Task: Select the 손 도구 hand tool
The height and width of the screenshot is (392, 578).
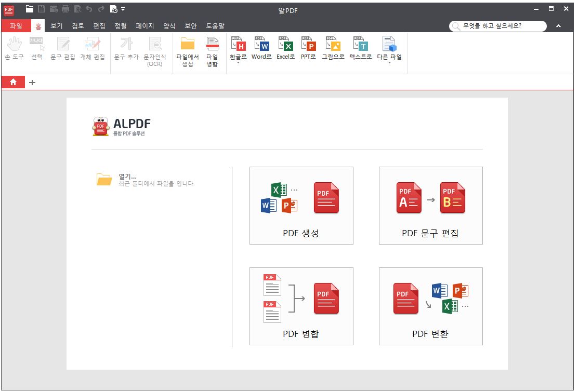Action: 15,48
